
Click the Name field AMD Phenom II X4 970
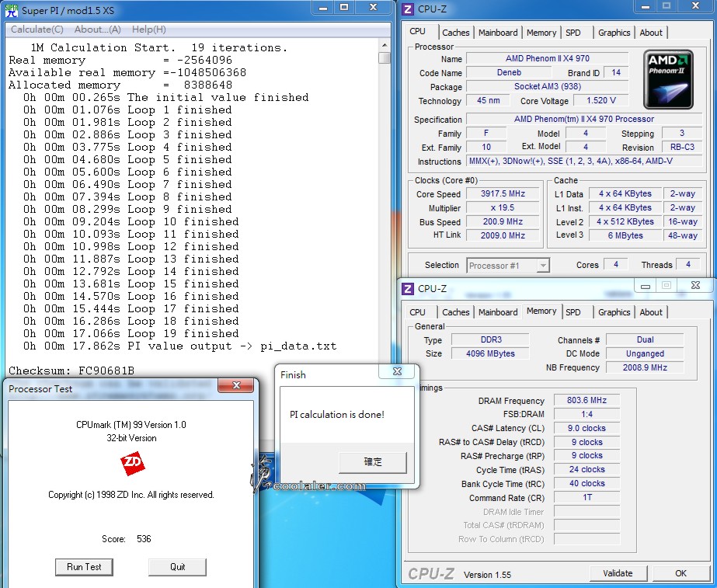[548, 58]
